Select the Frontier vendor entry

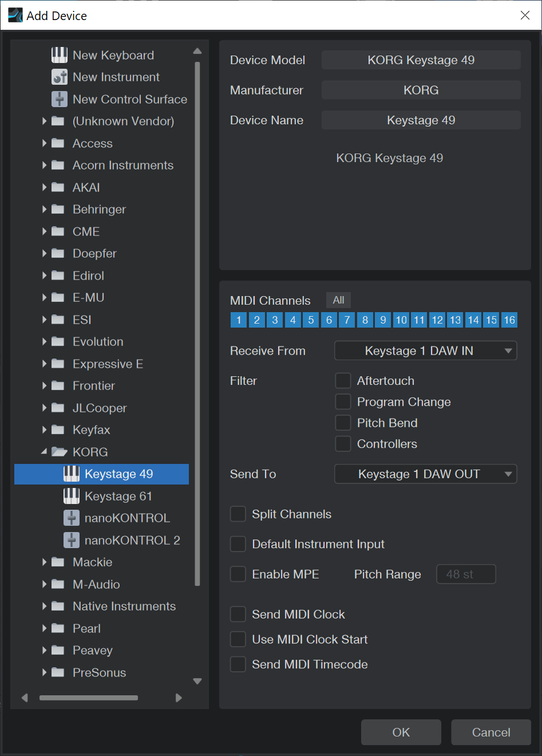point(94,385)
